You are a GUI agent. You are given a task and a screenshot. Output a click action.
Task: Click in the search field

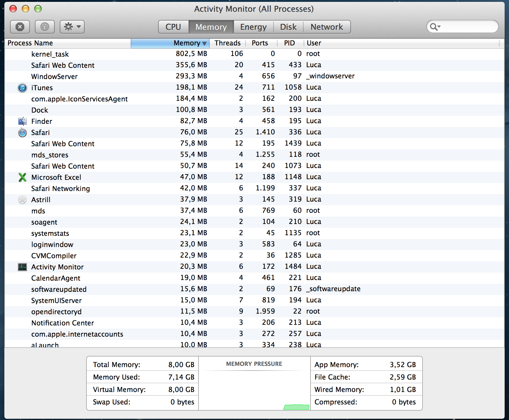(x=462, y=27)
